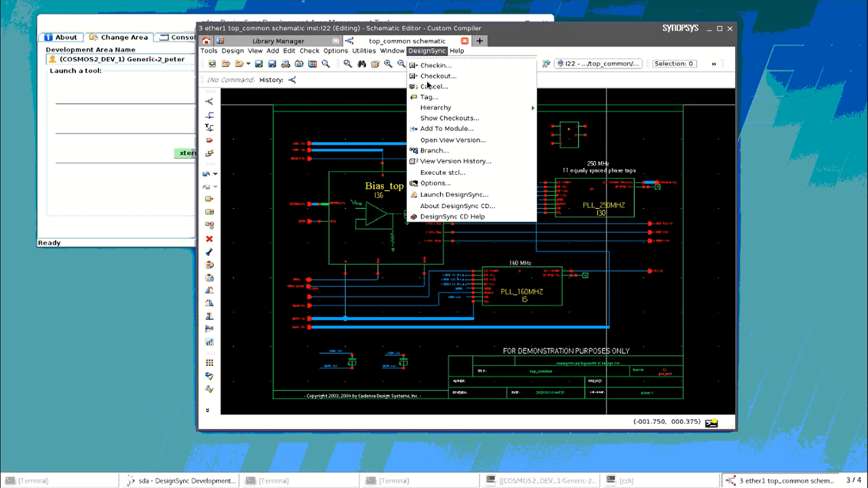The image size is (868, 488).
Task: Expand left toolbar overflow at bottom
Action: 208,410
